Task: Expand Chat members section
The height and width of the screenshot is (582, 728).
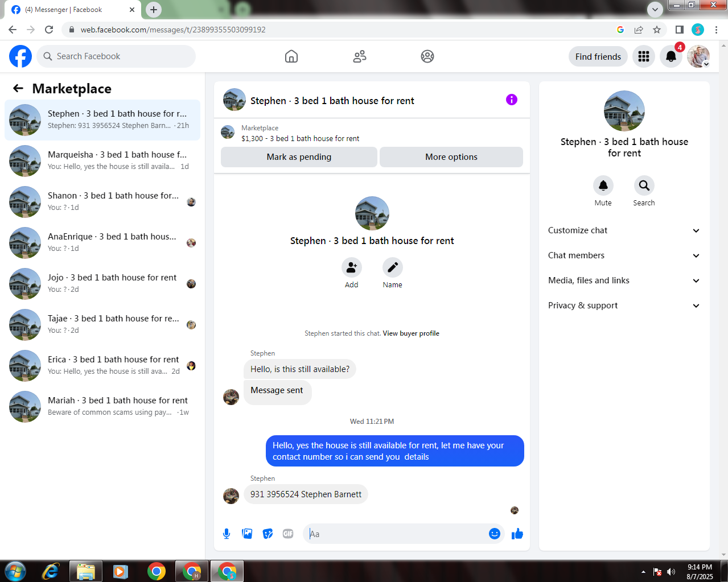Action: coord(624,255)
